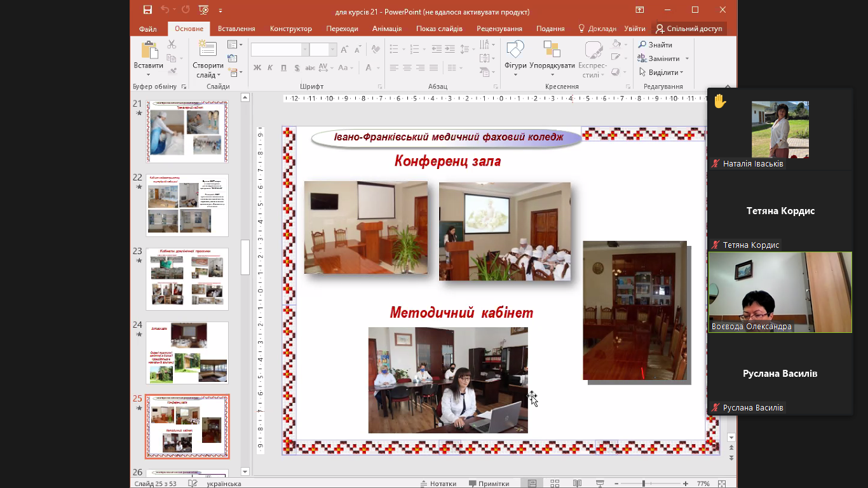This screenshot has width=868, height=488.
Task: Switch to the Анімація tab
Action: coord(386,29)
